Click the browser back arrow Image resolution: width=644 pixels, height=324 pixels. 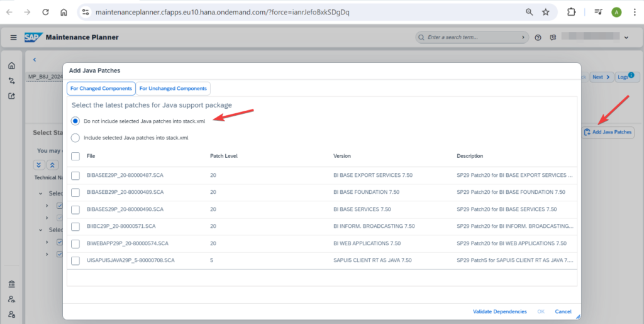tap(9, 13)
